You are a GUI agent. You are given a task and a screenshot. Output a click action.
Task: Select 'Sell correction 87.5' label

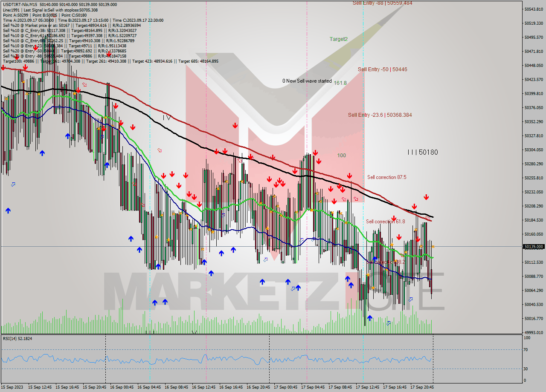(386, 177)
